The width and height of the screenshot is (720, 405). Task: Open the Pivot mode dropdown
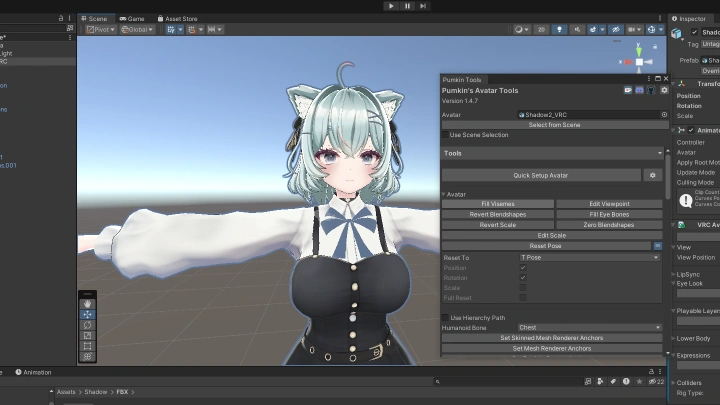coord(100,30)
